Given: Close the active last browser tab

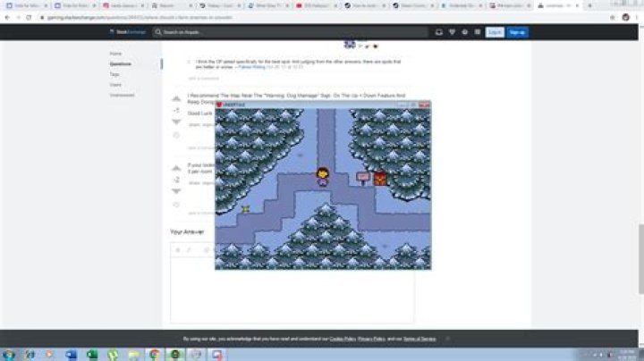Looking at the screenshot, I should point(577,5).
